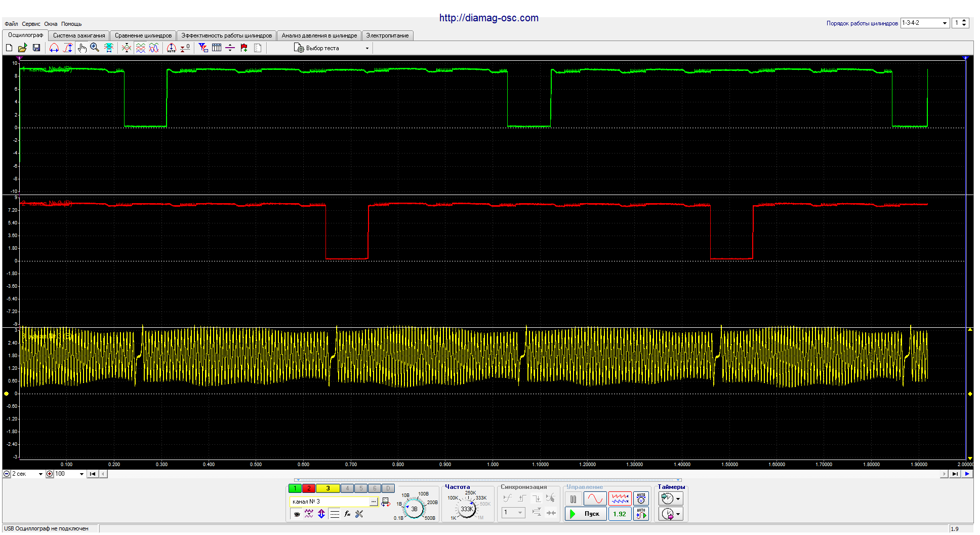The width and height of the screenshot is (980, 535).
Task: Open the Сервис menu
Action: [x=31, y=24]
